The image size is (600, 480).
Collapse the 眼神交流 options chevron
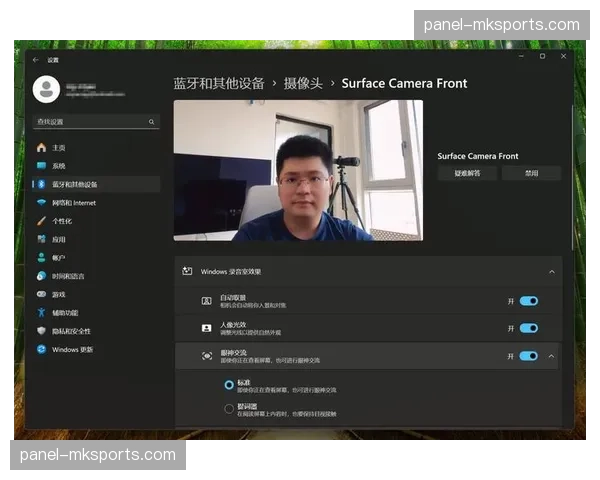pyautogui.click(x=551, y=356)
